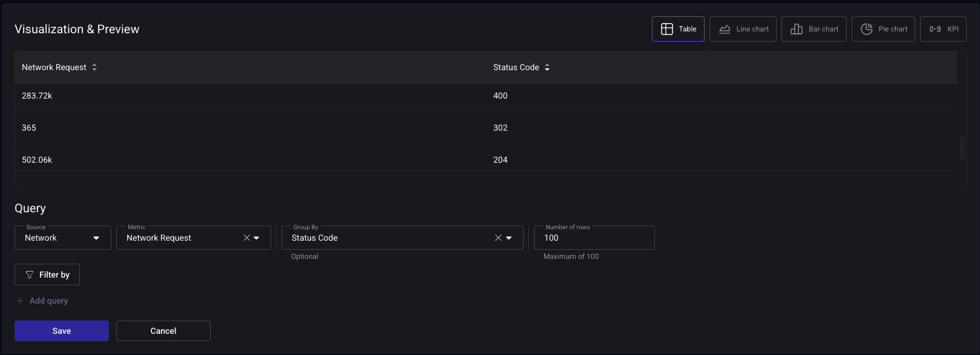
Task: Cancel the query editing
Action: tap(163, 331)
